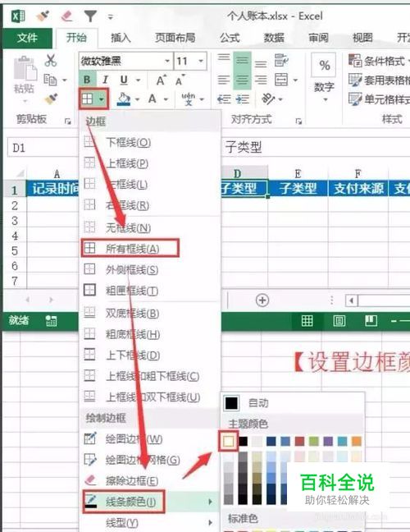The width and height of the screenshot is (410, 532).
Task: Toggle align text right
Action: coord(261,80)
